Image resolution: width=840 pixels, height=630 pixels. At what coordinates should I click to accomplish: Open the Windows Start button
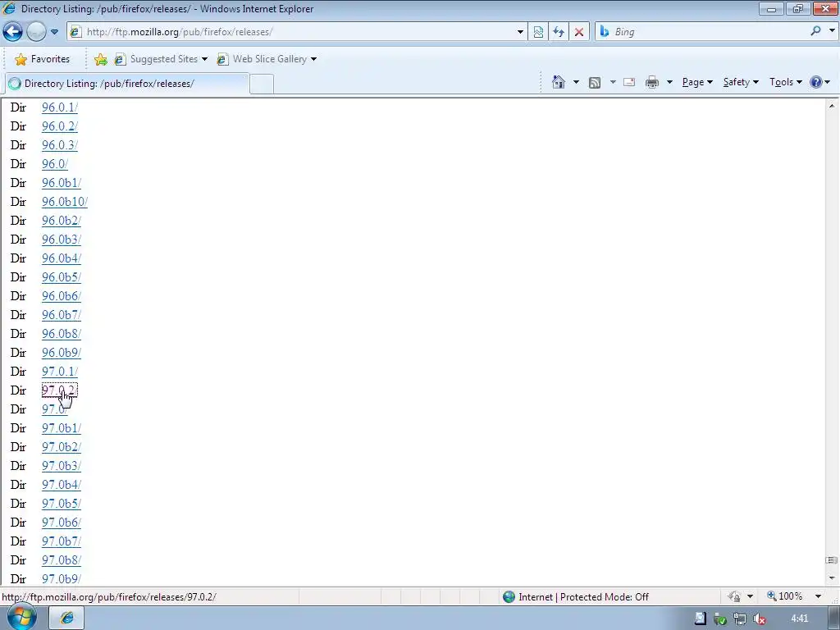[21, 618]
